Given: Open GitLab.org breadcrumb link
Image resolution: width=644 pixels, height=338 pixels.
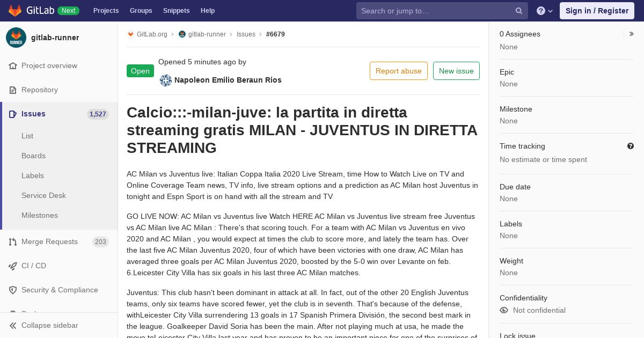Looking at the screenshot, I should [x=152, y=34].
